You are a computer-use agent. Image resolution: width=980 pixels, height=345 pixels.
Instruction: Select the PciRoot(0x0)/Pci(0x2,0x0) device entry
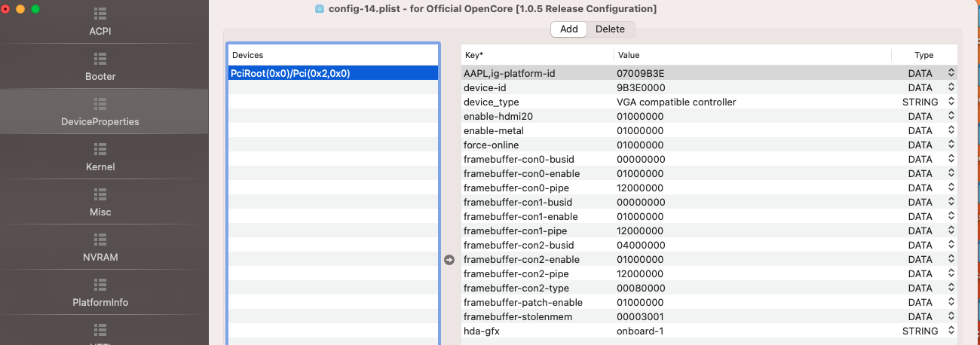tap(332, 73)
